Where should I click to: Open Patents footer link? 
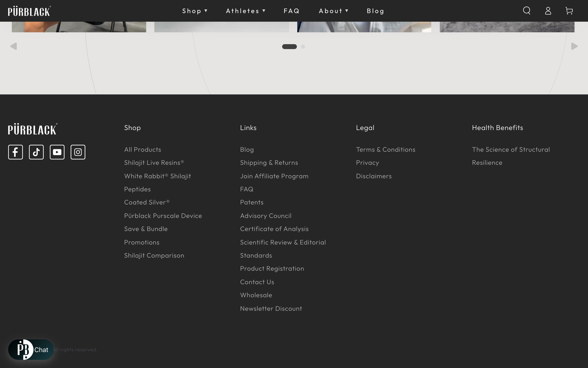pyautogui.click(x=252, y=202)
